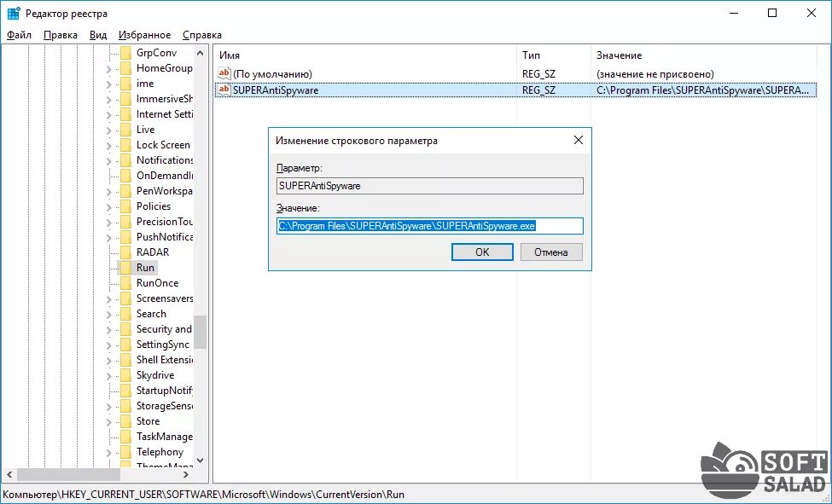
Task: Click the Screensavers folder icon
Action: click(x=125, y=298)
